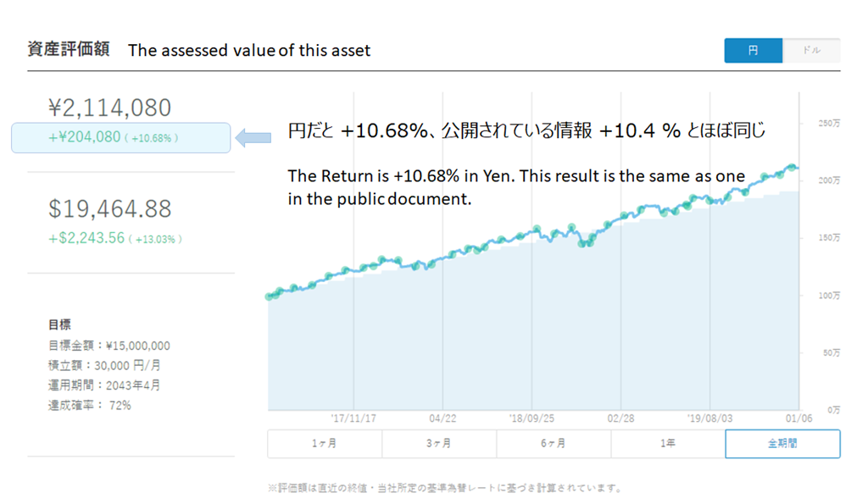Click the blue left-pointing arrow icon
This screenshot has height=504, width=868.
(x=252, y=137)
